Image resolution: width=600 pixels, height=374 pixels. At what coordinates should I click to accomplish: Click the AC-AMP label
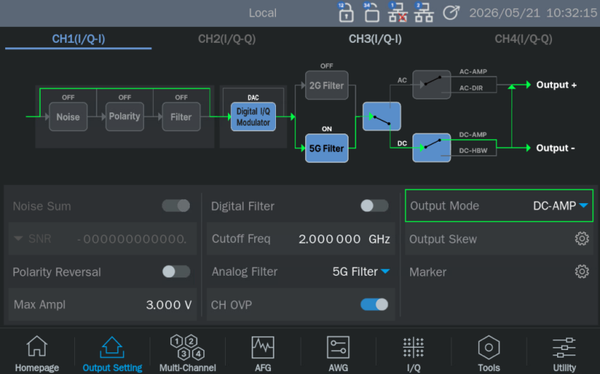(x=473, y=72)
